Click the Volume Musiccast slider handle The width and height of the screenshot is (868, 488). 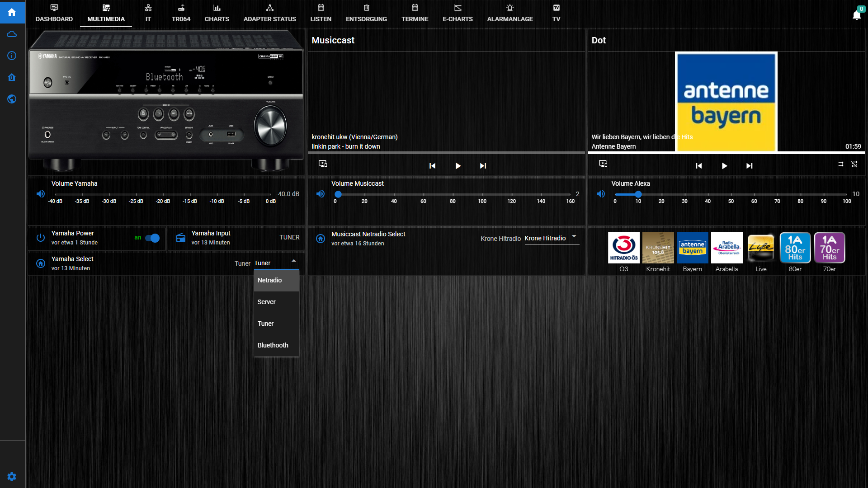click(338, 194)
